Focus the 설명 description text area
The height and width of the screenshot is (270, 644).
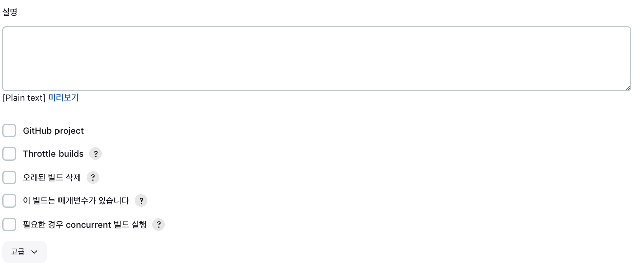[317, 59]
